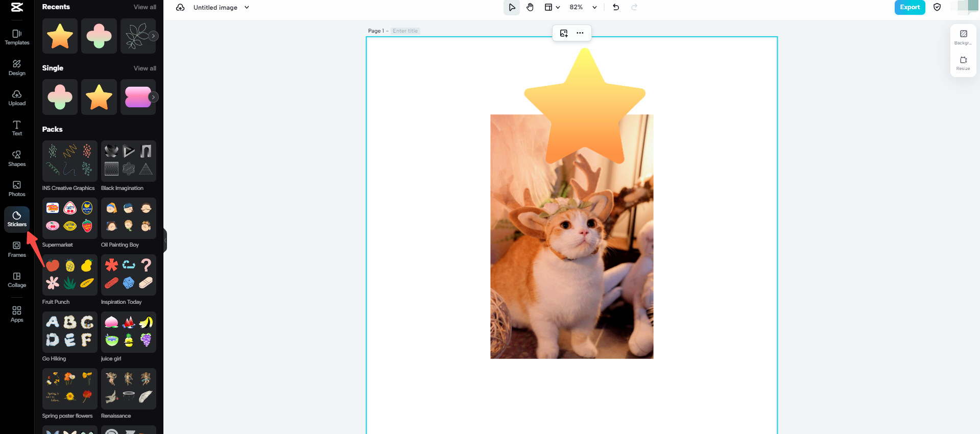Select the clover sticker in Single
980x434 pixels.
[60, 97]
